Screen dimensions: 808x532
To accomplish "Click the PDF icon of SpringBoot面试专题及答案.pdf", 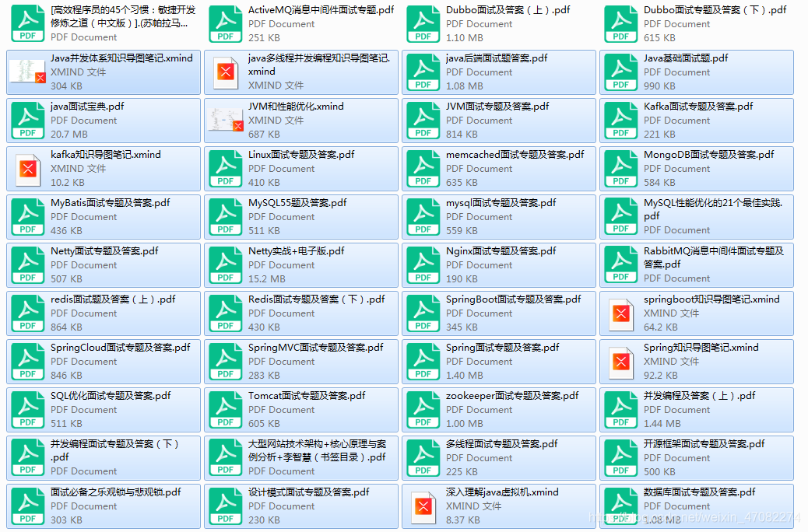I will (423, 313).
